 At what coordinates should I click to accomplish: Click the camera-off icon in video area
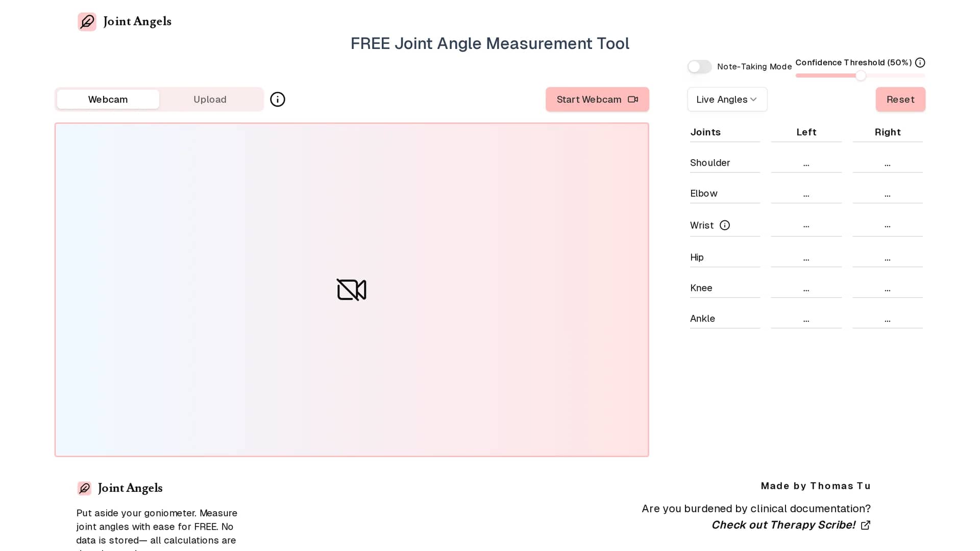point(352,290)
